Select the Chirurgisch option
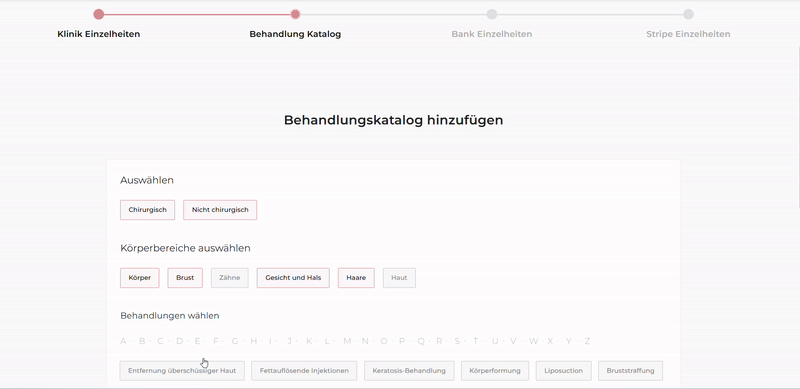Screen dimensions: 800x389 click(x=147, y=210)
